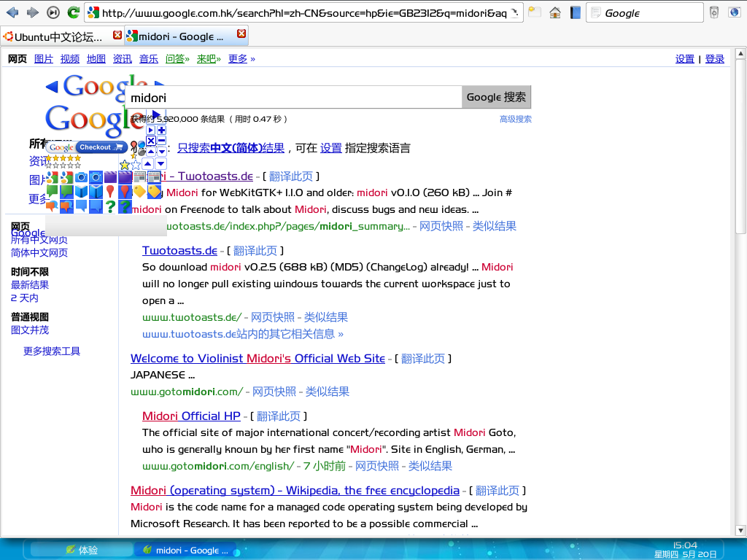Reload the page with the green refresh icon

click(73, 12)
